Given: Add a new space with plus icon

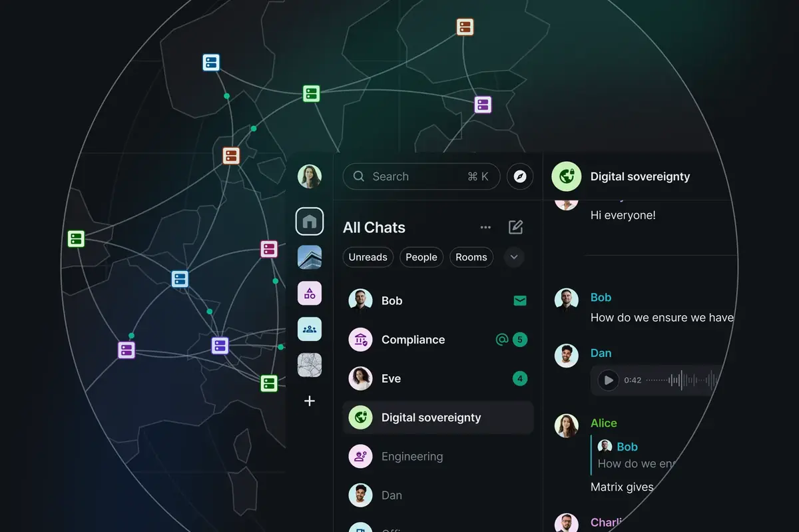Looking at the screenshot, I should tap(310, 401).
